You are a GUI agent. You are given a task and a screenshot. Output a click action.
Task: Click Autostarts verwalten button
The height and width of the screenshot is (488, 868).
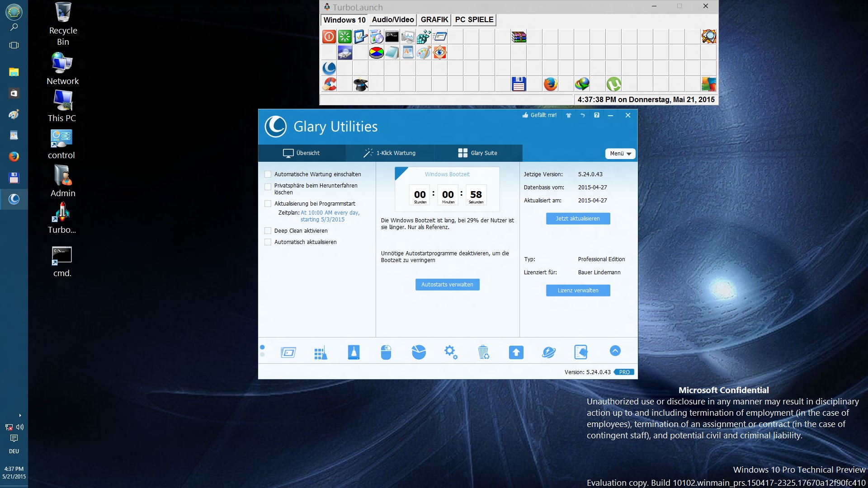pos(447,285)
